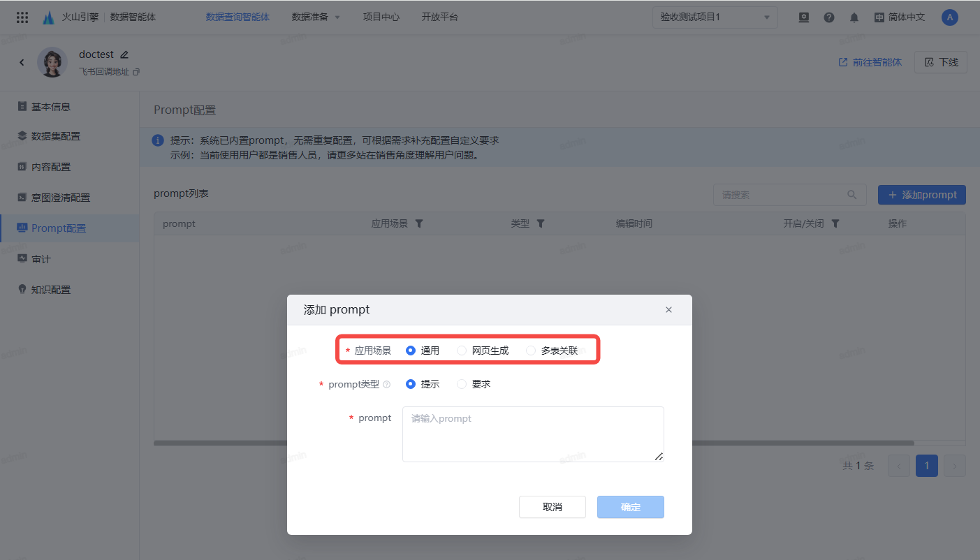Screen dimensions: 980x560
Task: Click the 下线 button
Action: [941, 62]
